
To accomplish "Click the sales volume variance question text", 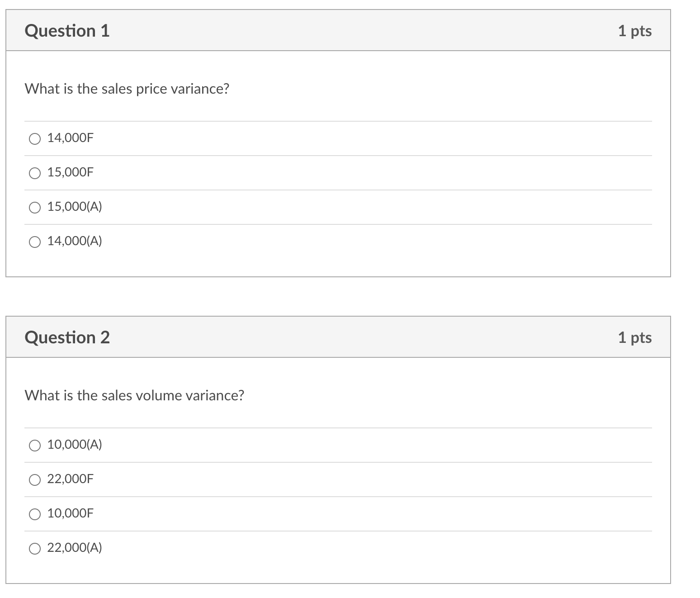I will tap(134, 395).
